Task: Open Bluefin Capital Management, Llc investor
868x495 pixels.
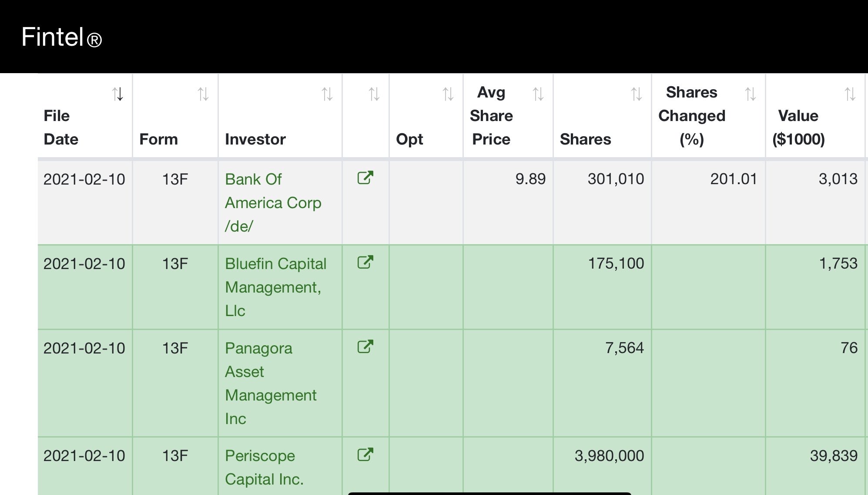Action: pos(276,287)
